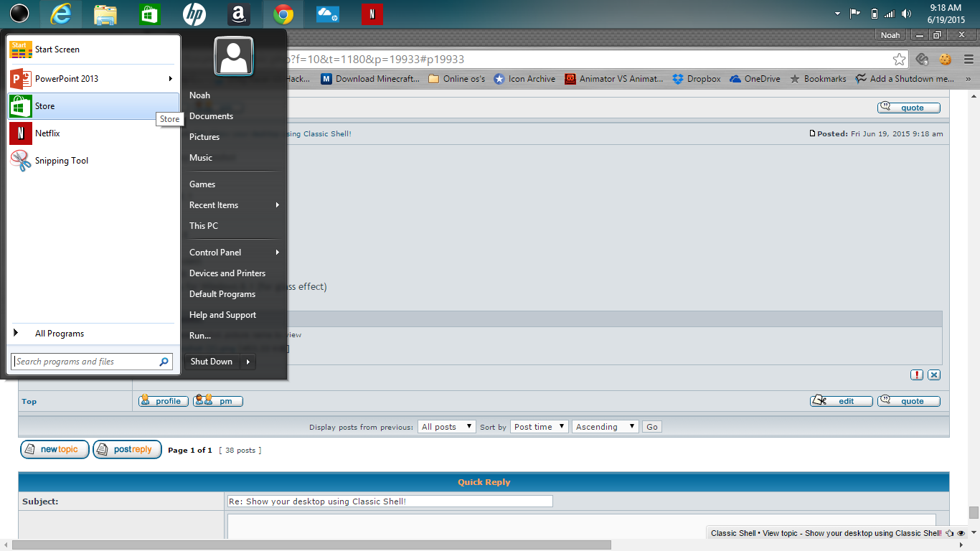Open Default Programs in Start menu
This screenshot has height=551, width=980.
pos(222,294)
